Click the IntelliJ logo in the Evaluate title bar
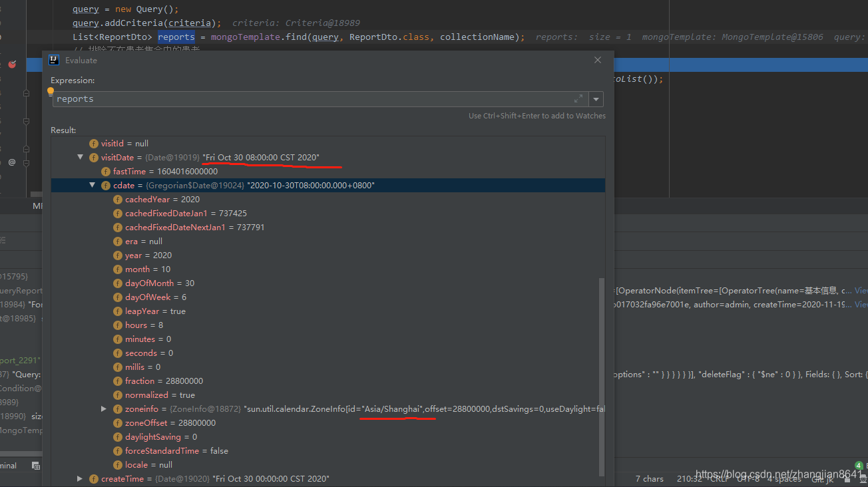 [54, 61]
